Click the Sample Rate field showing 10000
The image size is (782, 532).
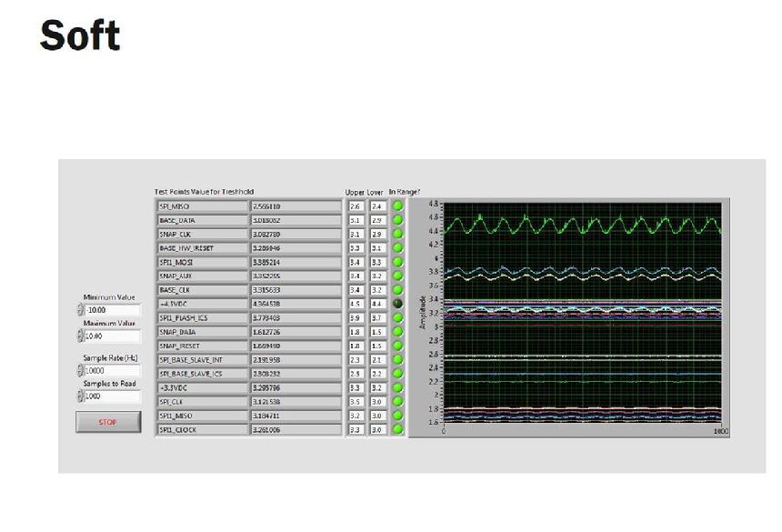pos(113,370)
